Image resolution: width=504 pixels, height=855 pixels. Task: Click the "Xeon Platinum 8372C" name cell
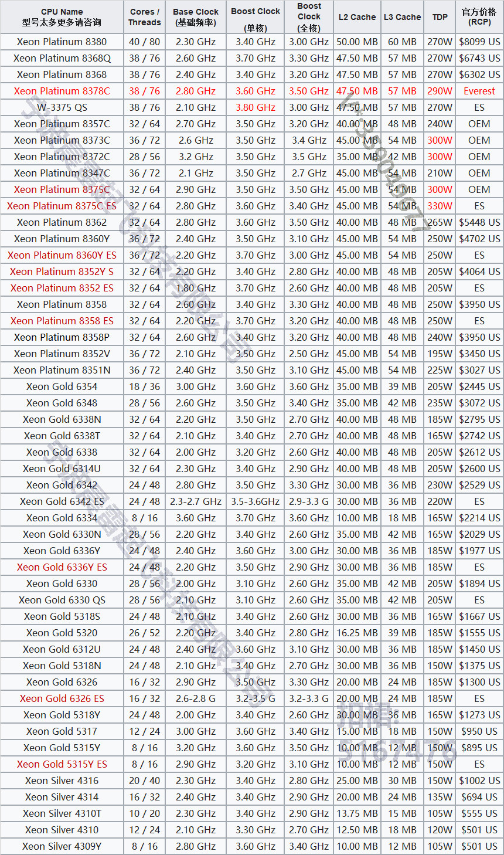62,157
